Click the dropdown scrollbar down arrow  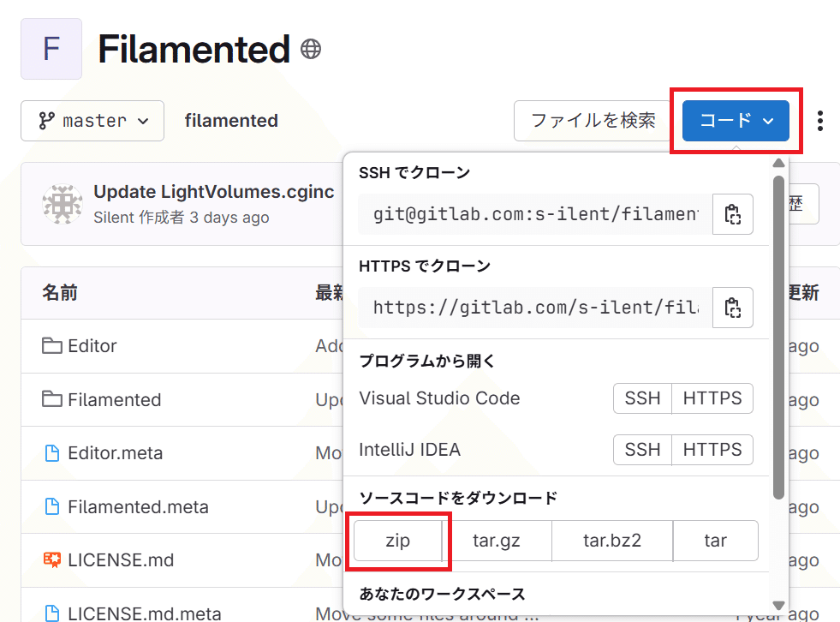(x=778, y=607)
